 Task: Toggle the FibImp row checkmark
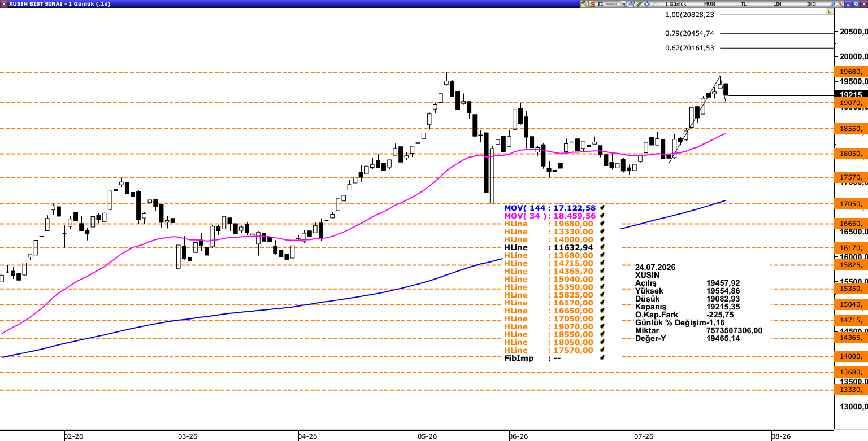(602, 358)
